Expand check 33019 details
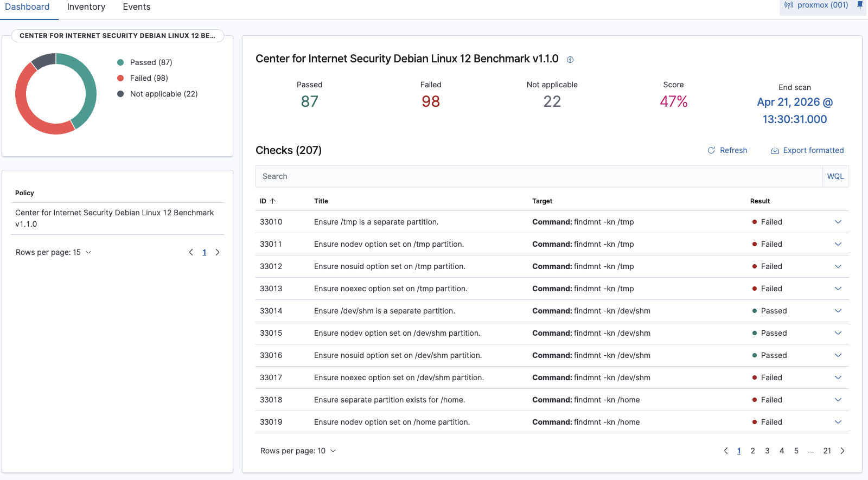Image resolution: width=868 pixels, height=480 pixels. coord(838,422)
